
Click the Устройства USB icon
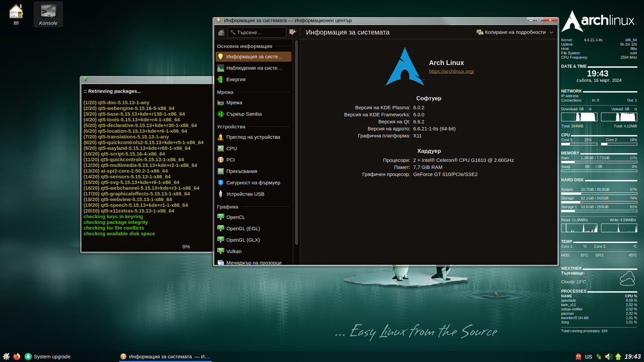pos(220,194)
